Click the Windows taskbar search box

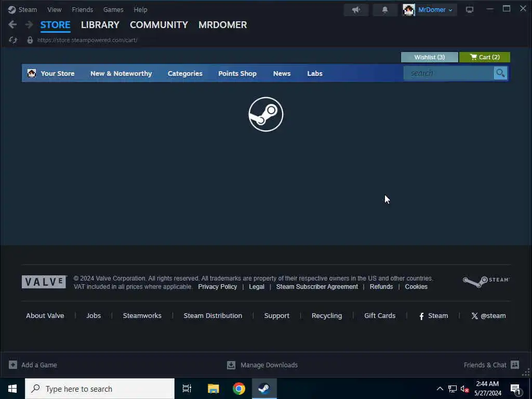click(100, 389)
